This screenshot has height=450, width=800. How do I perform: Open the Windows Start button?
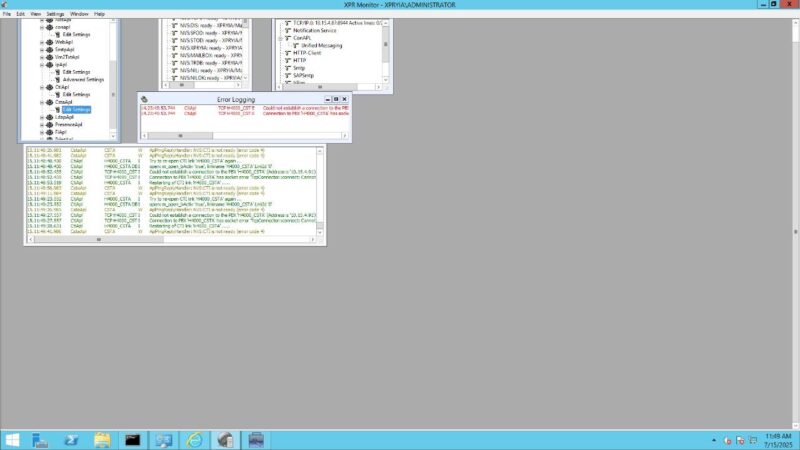[12, 439]
